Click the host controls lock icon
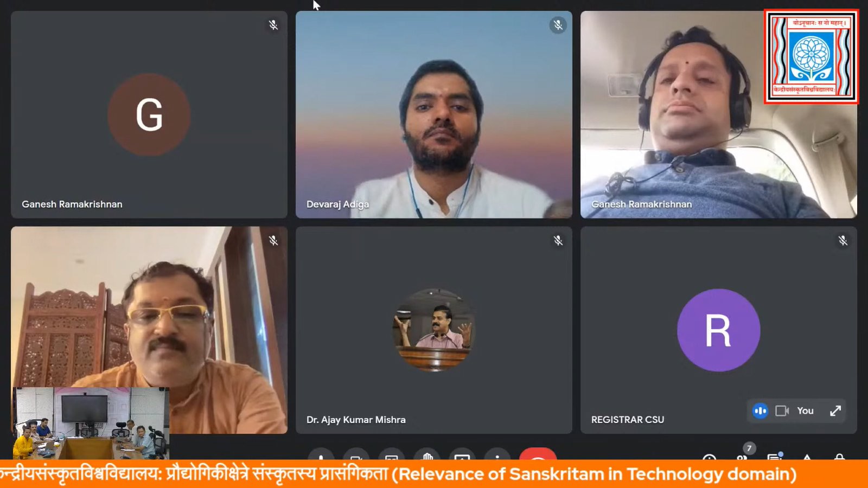The width and height of the screenshot is (868, 488). tap(840, 457)
